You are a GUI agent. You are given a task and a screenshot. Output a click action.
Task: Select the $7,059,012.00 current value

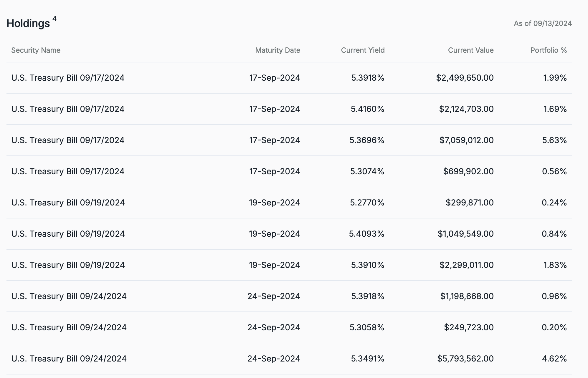(x=466, y=140)
